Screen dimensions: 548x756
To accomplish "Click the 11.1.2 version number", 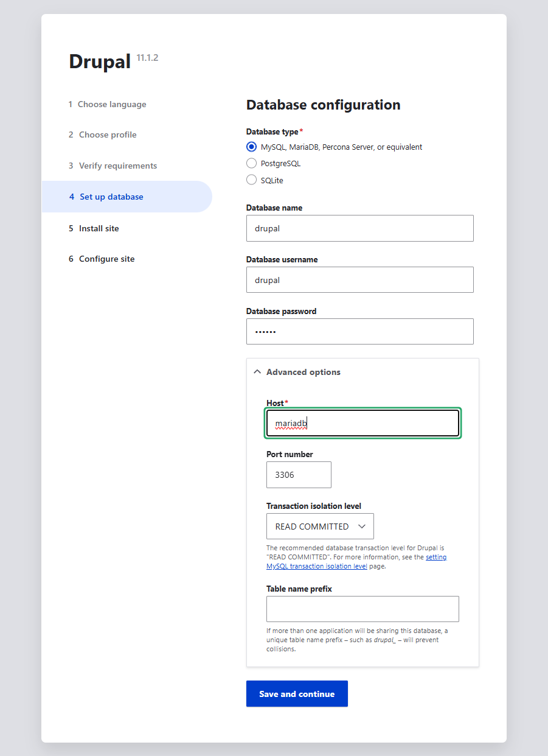I will pos(148,58).
